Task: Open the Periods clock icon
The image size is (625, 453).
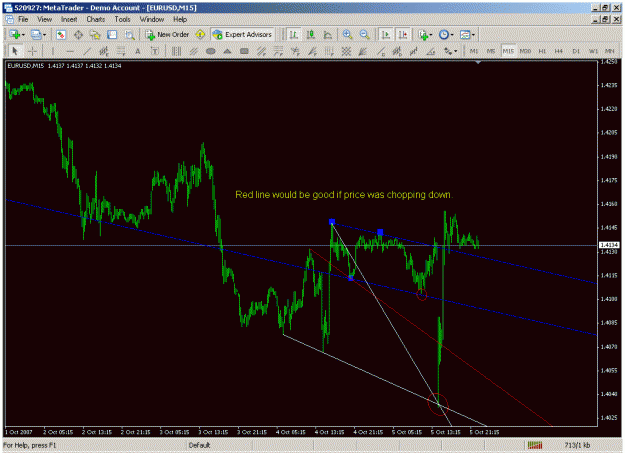Action: (444, 35)
